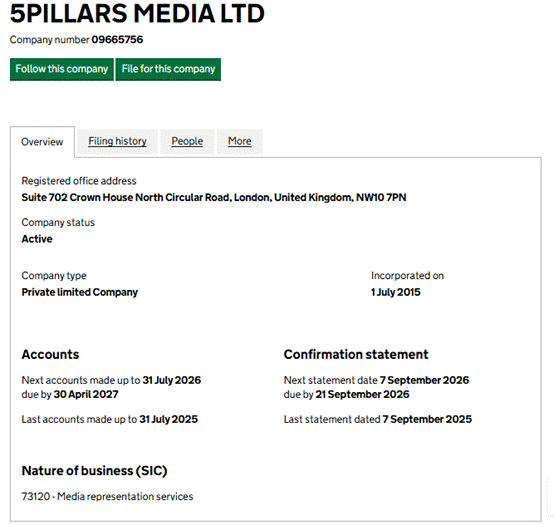
Task: Click last accounts date 31 July 2025
Action: tap(169, 419)
